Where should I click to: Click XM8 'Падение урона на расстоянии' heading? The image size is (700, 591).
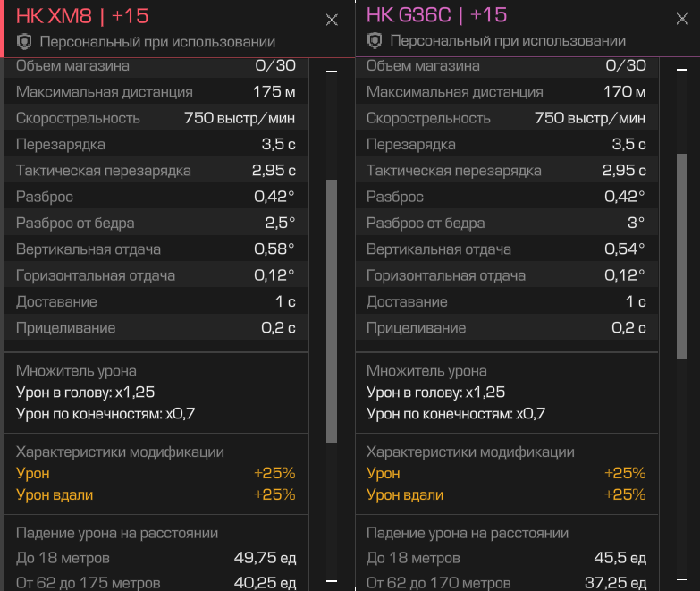coord(117,533)
